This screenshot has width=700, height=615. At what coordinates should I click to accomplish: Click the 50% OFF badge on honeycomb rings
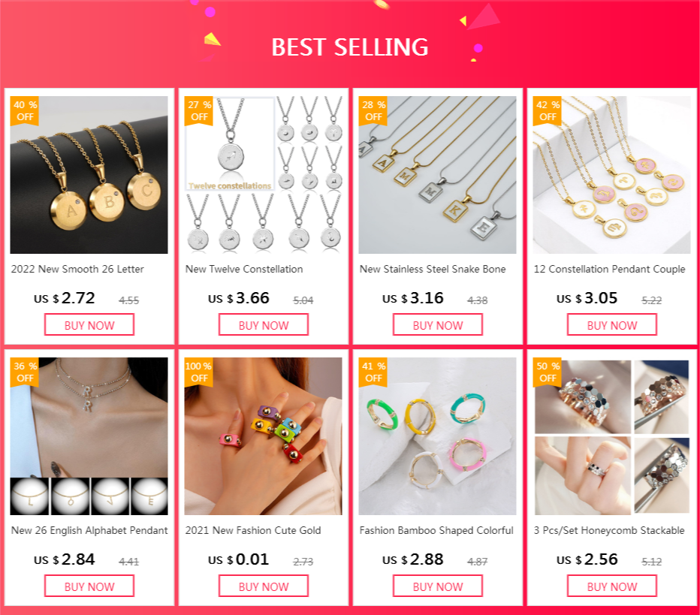tap(548, 372)
